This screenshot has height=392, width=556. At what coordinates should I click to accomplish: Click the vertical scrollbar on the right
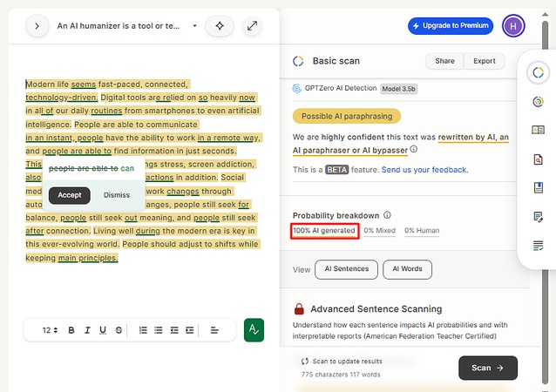tap(545, 202)
